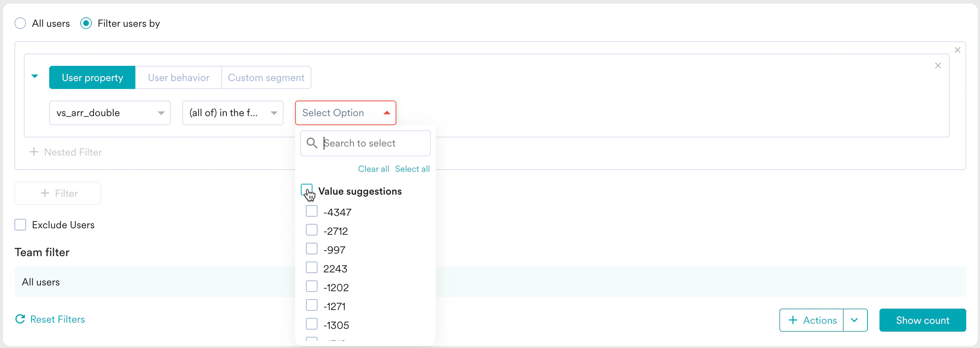The image size is (980, 348).
Task: Click the plus icon inside the Actions button
Action: pyautogui.click(x=792, y=320)
